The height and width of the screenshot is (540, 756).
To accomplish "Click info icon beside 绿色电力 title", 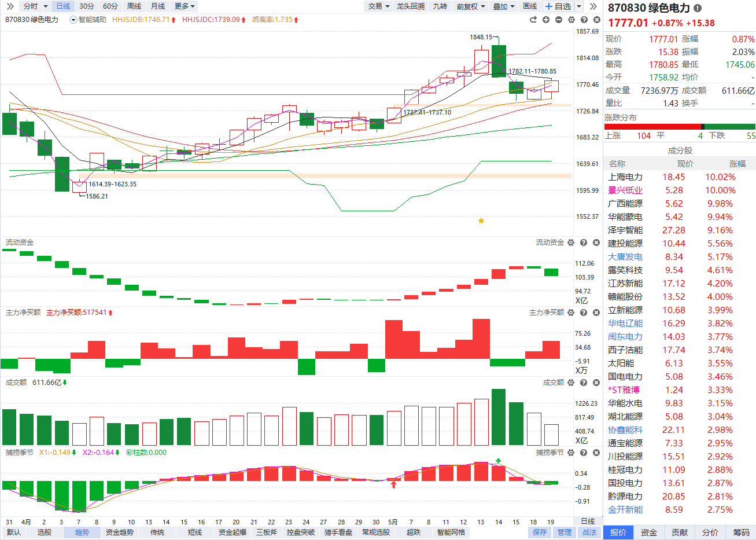I will (698, 8).
